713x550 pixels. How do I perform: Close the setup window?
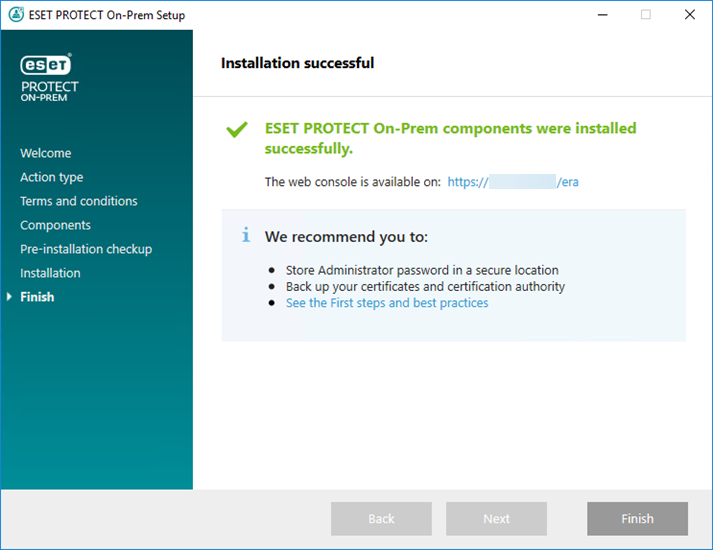[689, 15]
